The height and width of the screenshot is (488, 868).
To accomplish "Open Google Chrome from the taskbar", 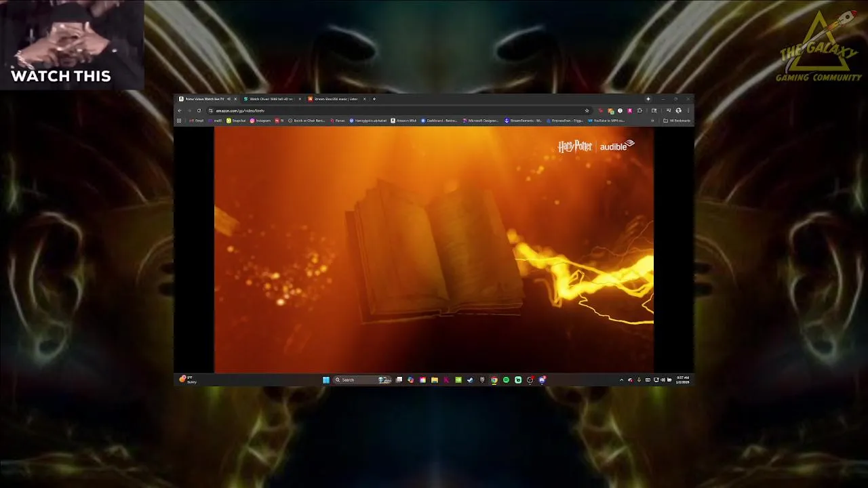I will pyautogui.click(x=494, y=380).
